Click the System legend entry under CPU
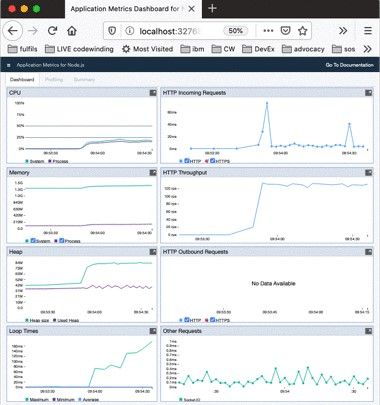This screenshot has height=405, width=380. click(x=35, y=161)
